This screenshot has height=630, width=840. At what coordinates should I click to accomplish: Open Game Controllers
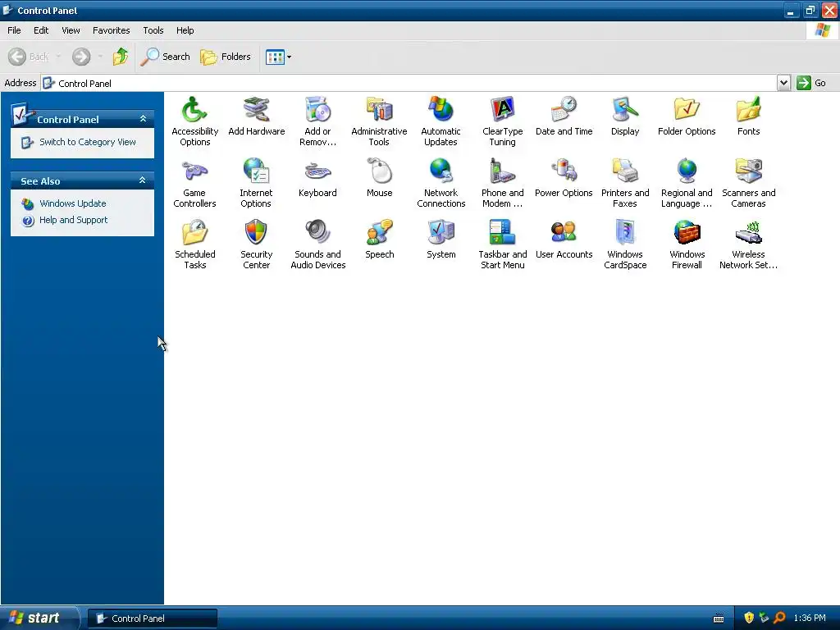point(194,183)
